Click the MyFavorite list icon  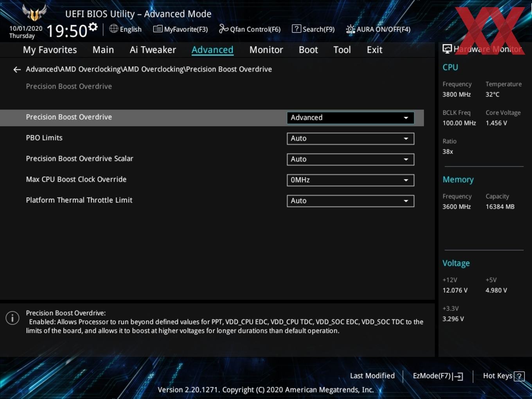pos(158,29)
